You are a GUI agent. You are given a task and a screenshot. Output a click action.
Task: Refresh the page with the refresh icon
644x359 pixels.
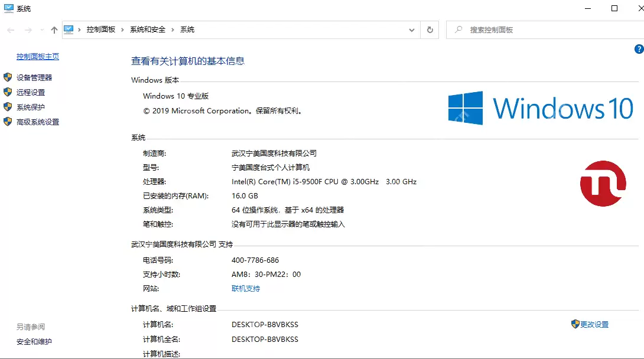tap(430, 30)
